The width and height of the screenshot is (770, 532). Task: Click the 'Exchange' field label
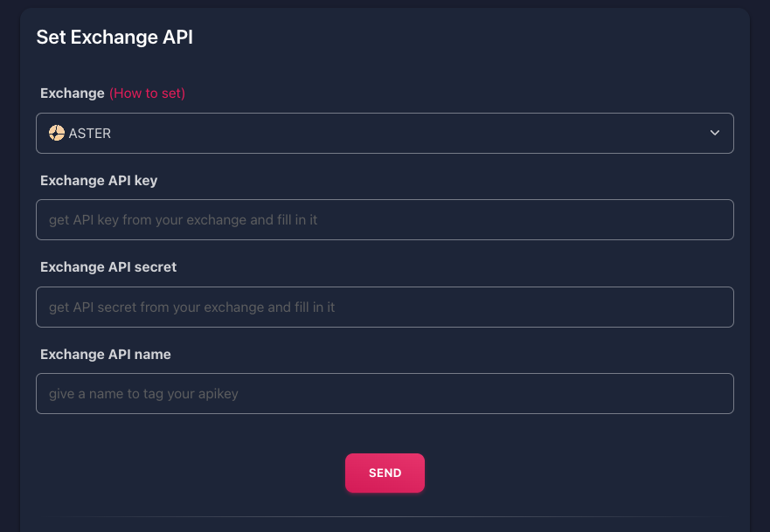72,93
